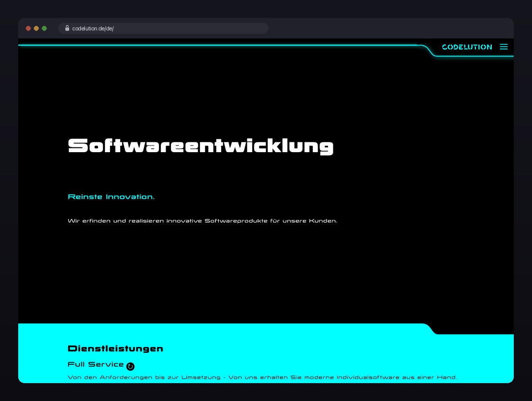Click the CODELUTION logo
The height and width of the screenshot is (401, 532).
coord(467,47)
